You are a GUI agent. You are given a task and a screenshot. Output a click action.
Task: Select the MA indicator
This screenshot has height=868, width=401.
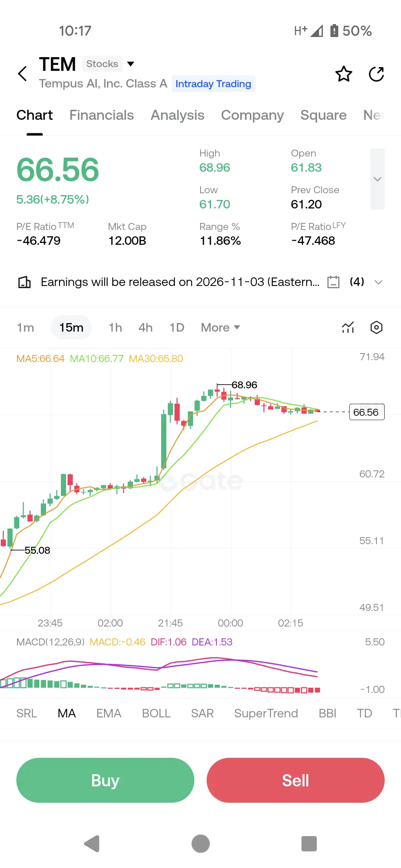pos(67,713)
